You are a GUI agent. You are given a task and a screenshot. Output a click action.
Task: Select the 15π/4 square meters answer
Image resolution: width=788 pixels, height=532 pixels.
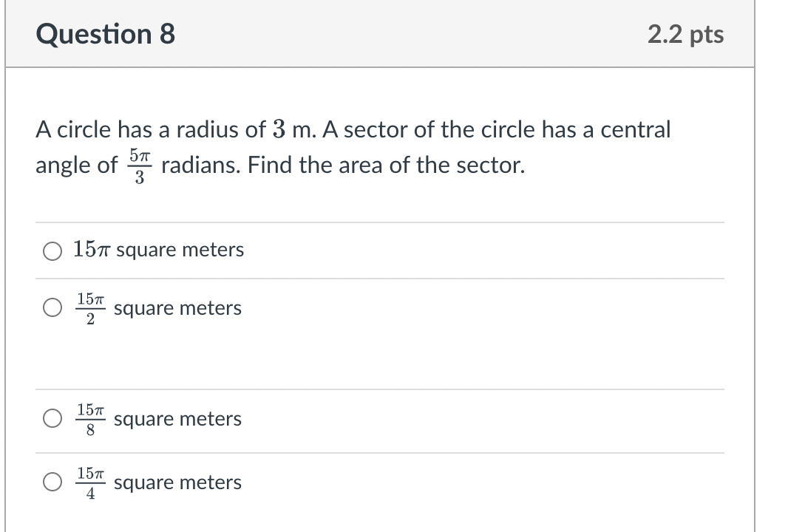pyautogui.click(x=52, y=482)
